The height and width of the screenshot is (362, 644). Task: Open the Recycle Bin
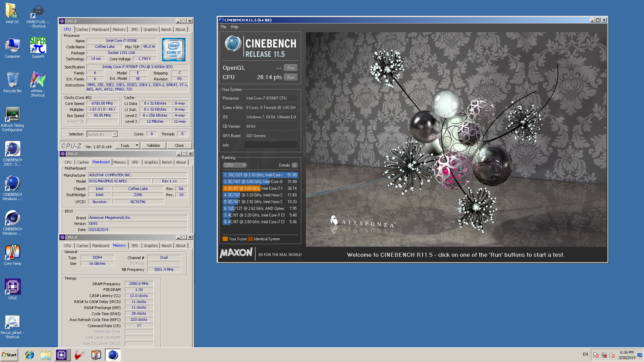(x=12, y=82)
